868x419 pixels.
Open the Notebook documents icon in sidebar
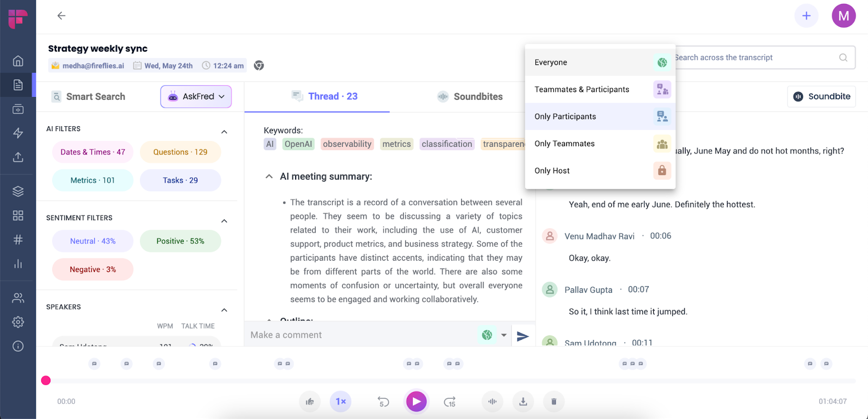coord(18,85)
